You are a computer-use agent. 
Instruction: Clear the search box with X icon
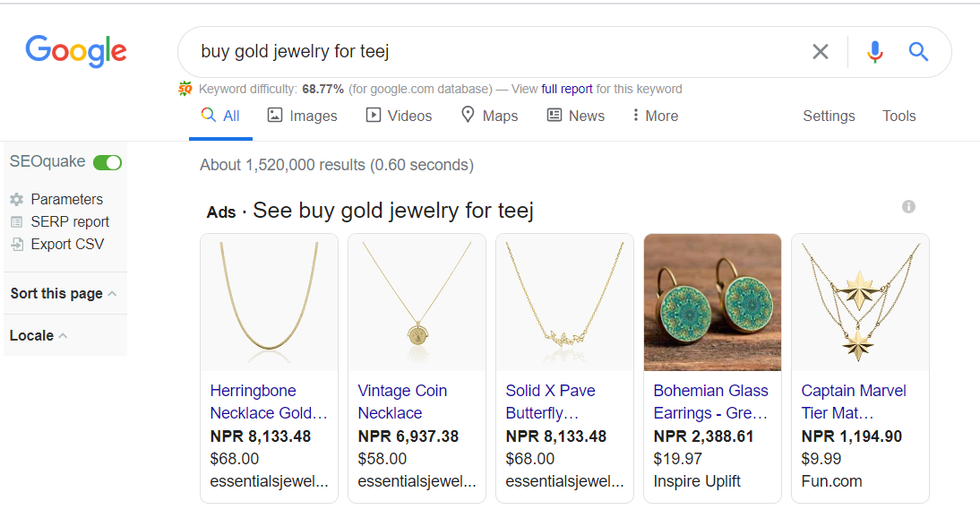(821, 52)
